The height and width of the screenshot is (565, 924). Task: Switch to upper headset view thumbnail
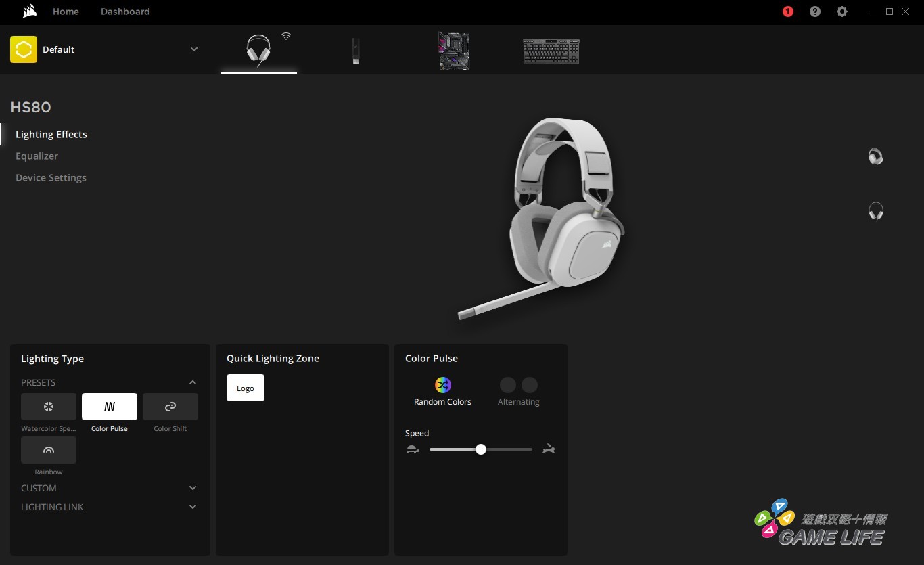pyautogui.click(x=875, y=157)
